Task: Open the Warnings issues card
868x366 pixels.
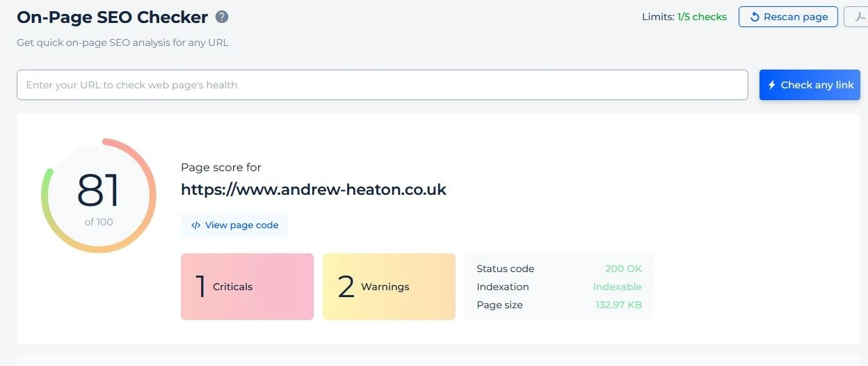Action: (389, 287)
